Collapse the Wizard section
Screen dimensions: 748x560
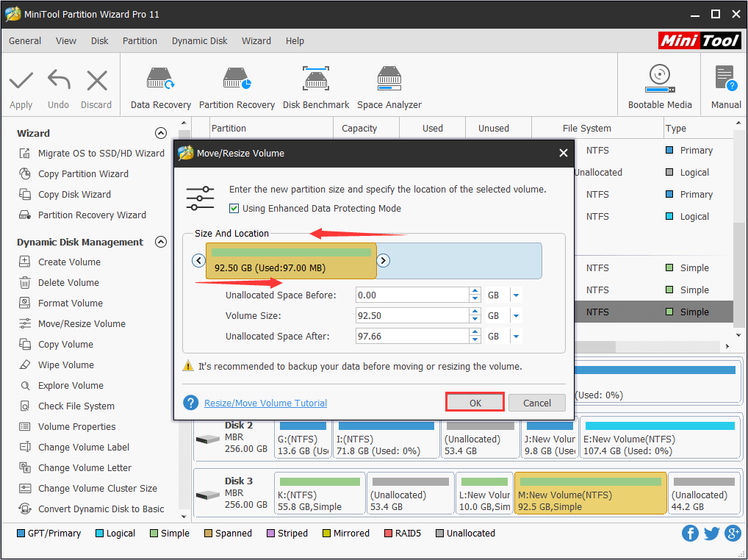161,133
